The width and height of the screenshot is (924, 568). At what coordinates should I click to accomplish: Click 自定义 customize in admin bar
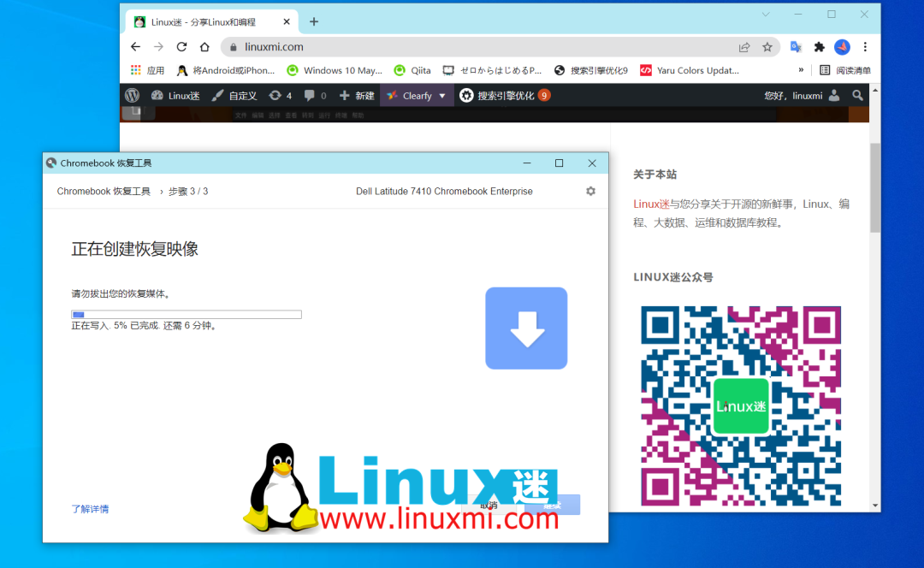point(234,96)
